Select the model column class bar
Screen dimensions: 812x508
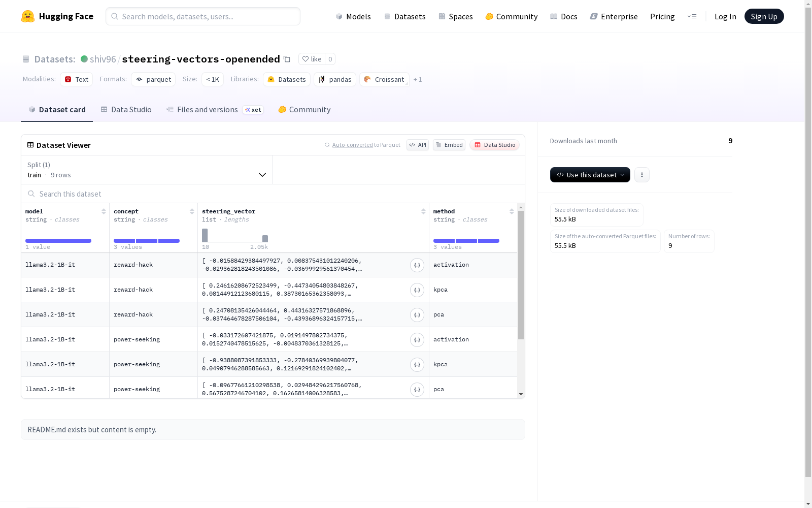coord(58,241)
